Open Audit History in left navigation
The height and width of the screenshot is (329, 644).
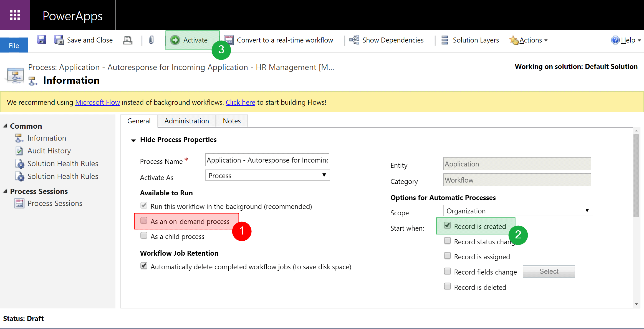49,151
